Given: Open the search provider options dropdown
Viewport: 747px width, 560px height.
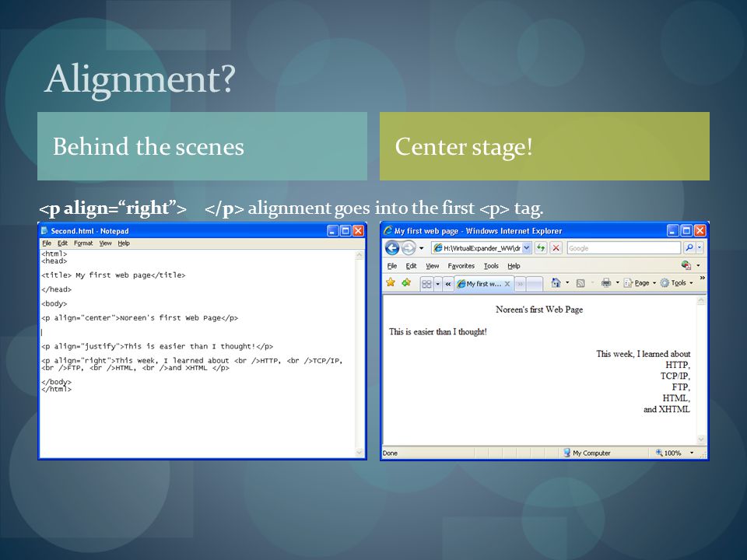Looking at the screenshot, I should 700,247.
